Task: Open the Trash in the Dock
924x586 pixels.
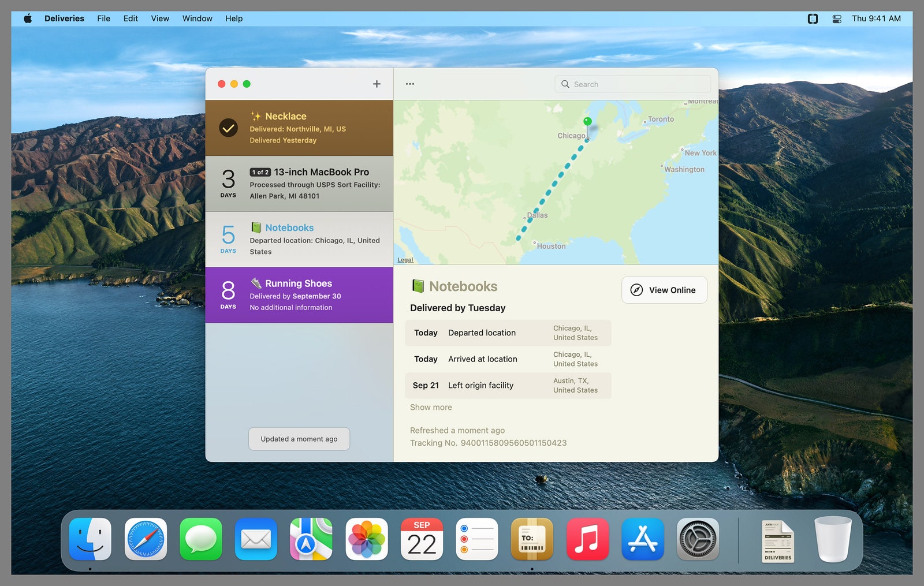Action: (x=833, y=539)
